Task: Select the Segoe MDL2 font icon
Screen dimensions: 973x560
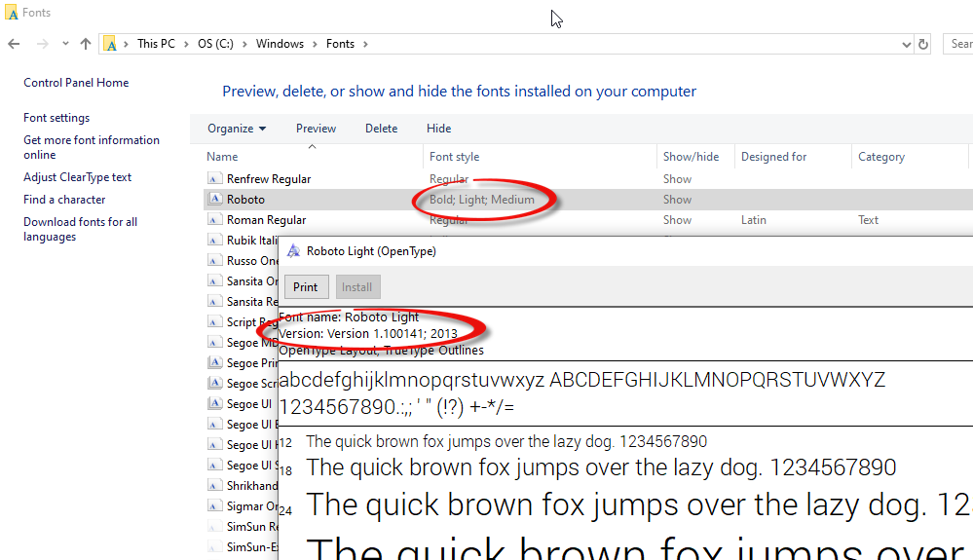Action: [214, 342]
